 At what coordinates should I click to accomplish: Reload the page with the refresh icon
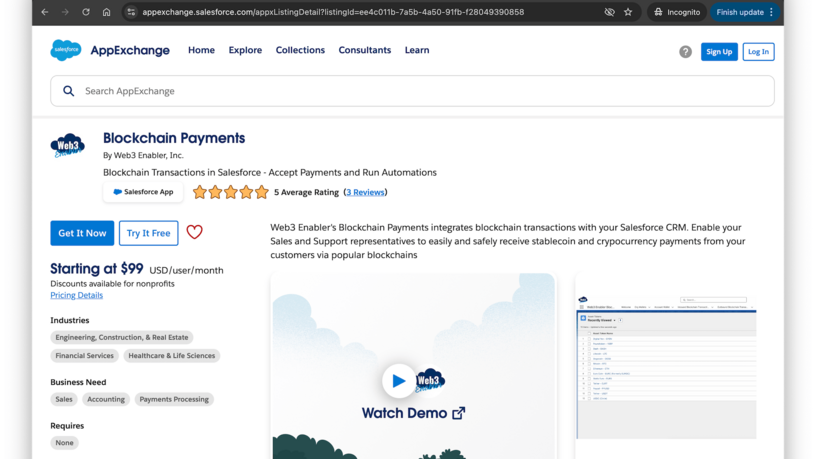coord(86,12)
